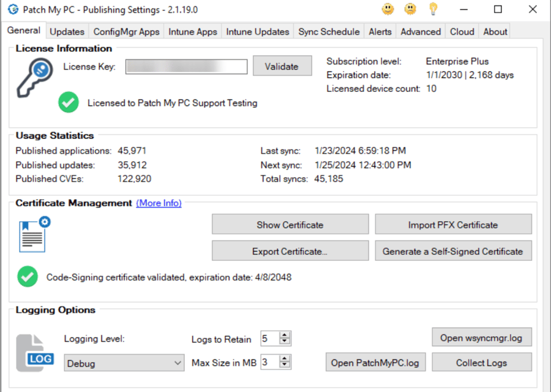Screen dimensions: 551x392
Task: Click the Validate button
Action: pos(282,66)
